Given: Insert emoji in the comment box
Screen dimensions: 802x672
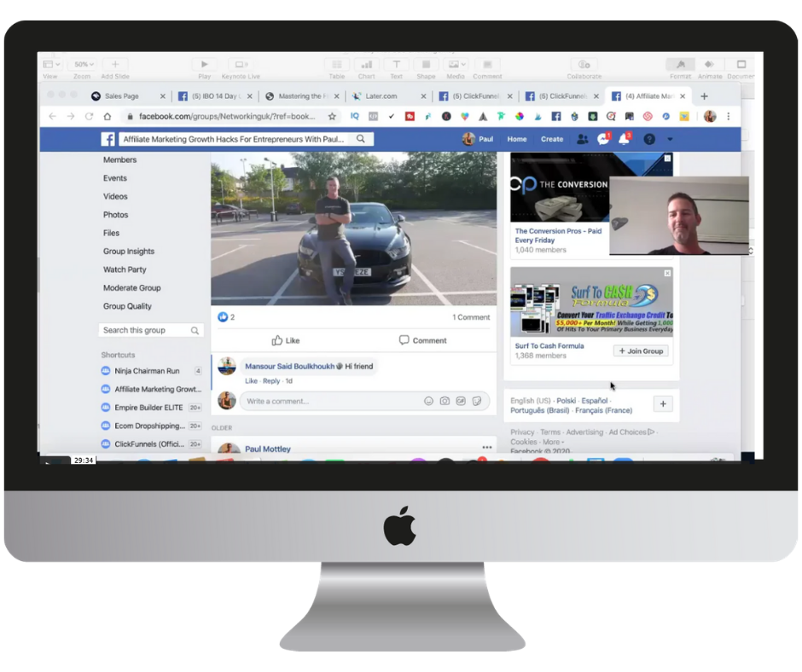Looking at the screenshot, I should pyautogui.click(x=428, y=401).
